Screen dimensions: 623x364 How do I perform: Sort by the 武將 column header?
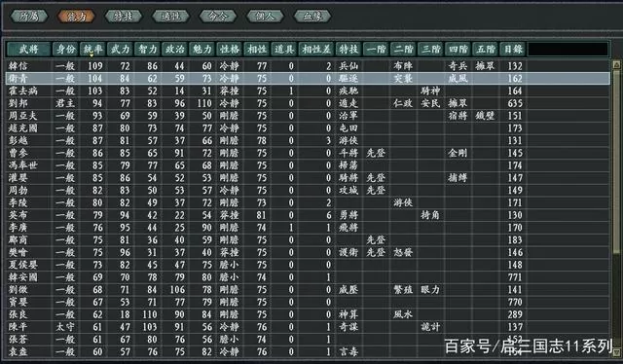(x=29, y=50)
